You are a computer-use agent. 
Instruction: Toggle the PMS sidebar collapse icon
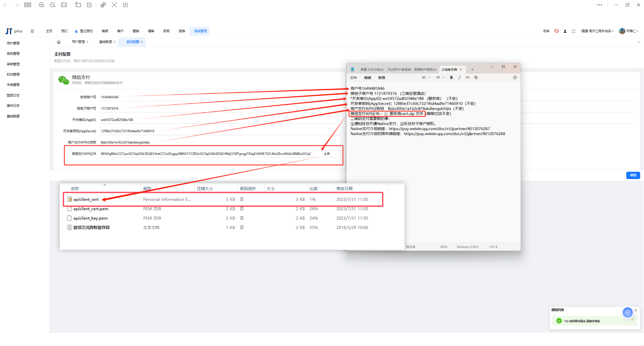pos(32,31)
